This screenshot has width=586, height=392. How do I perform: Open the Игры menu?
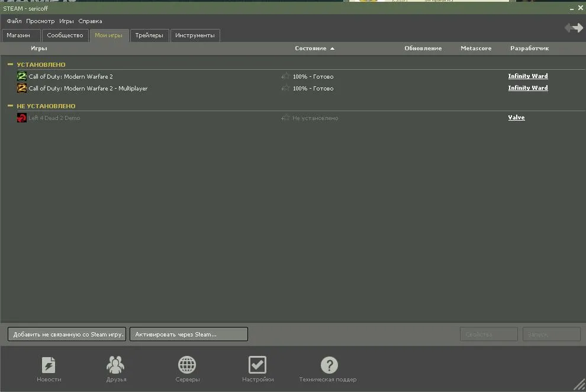coord(66,21)
